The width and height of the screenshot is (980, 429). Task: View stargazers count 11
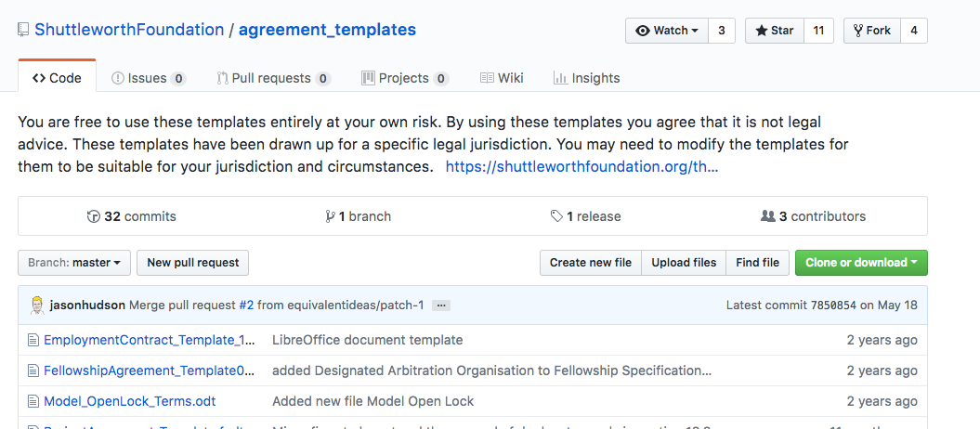(818, 31)
